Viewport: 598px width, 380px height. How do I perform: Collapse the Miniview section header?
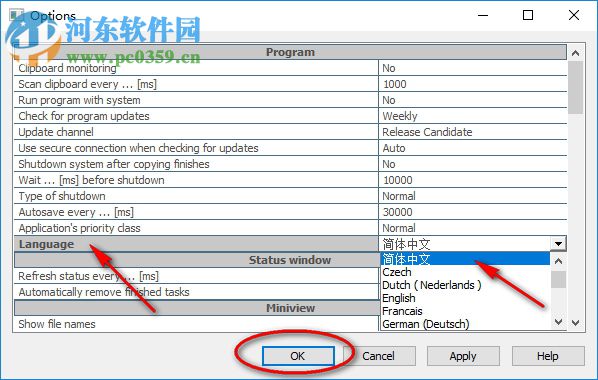(x=196, y=308)
